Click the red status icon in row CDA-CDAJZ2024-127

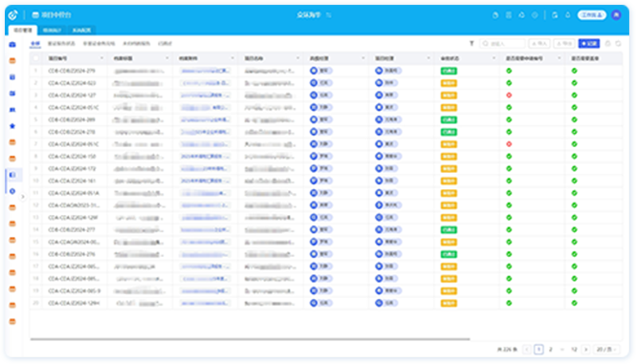[509, 96]
